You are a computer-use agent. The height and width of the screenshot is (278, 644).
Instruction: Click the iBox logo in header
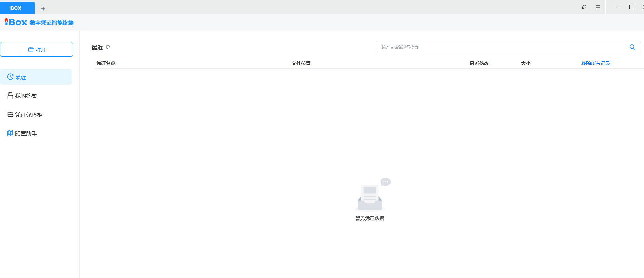(x=16, y=22)
